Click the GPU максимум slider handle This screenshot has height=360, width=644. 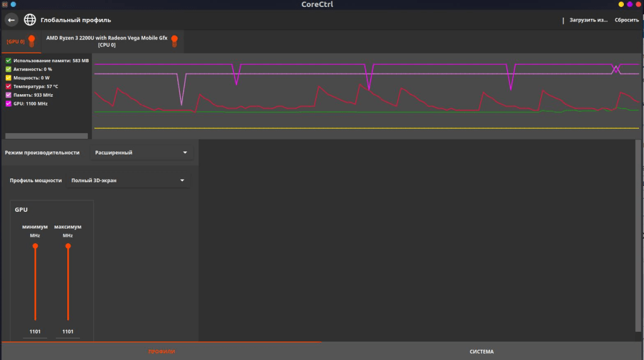point(68,246)
